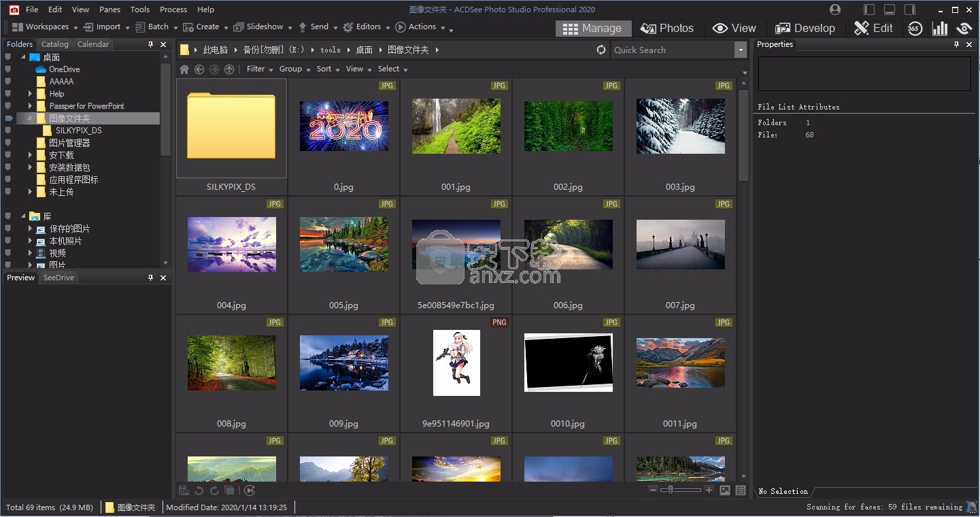Open the Edit menu

55,10
